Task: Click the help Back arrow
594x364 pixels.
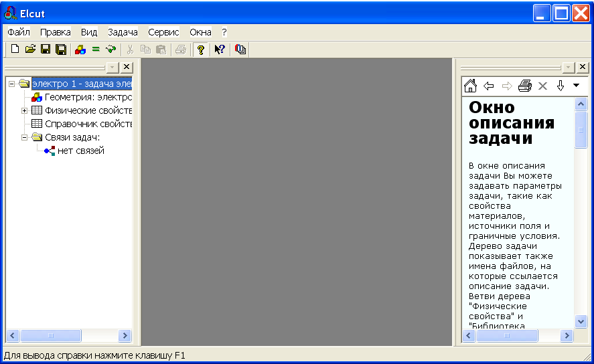Action: (489, 86)
